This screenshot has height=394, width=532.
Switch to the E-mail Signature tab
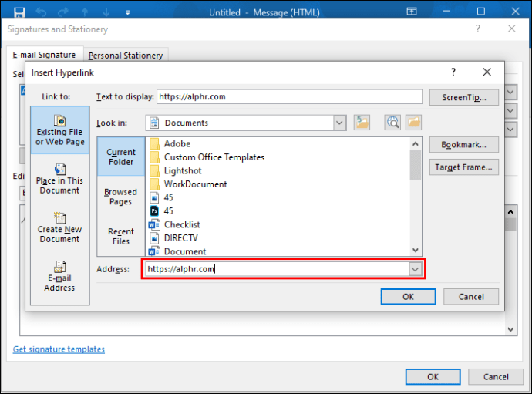tap(44, 55)
